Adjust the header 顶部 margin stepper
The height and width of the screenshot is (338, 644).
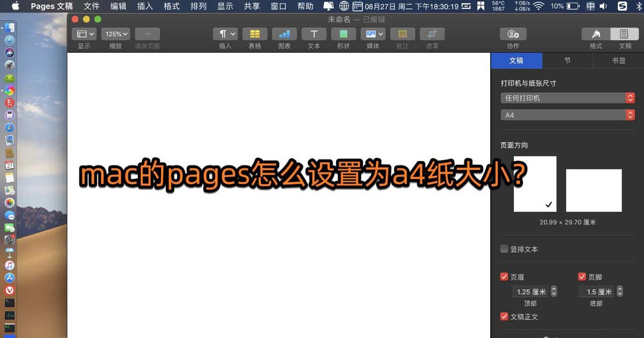pos(554,291)
